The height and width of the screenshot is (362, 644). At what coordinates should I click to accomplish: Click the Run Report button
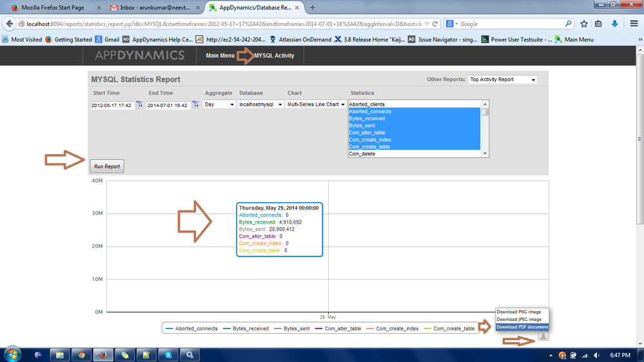pos(107,166)
